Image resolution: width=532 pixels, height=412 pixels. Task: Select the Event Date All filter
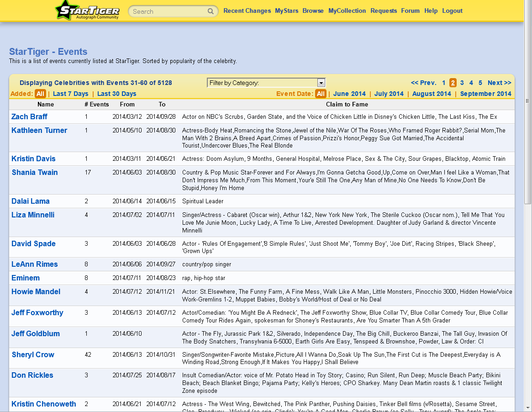coord(321,94)
